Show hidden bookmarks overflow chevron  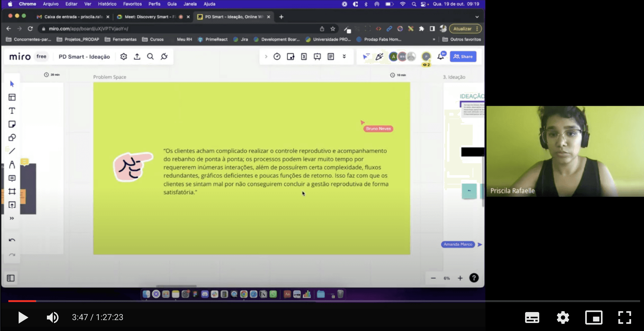[x=434, y=40]
